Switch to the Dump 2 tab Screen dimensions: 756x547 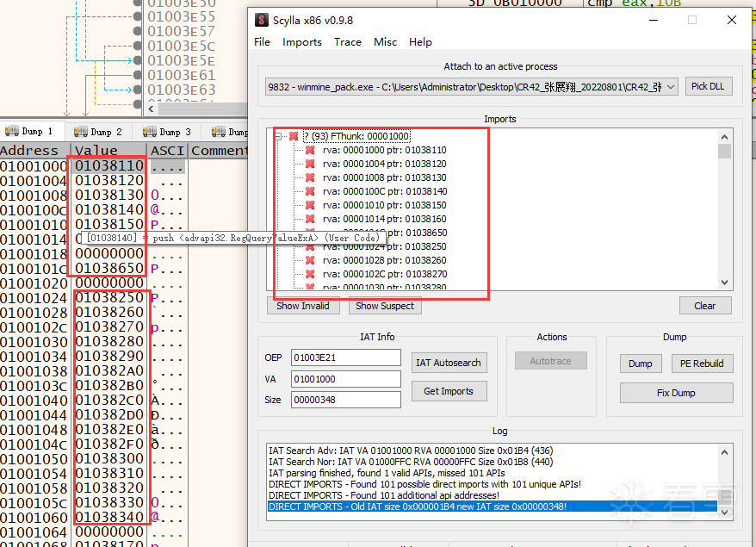(x=100, y=132)
